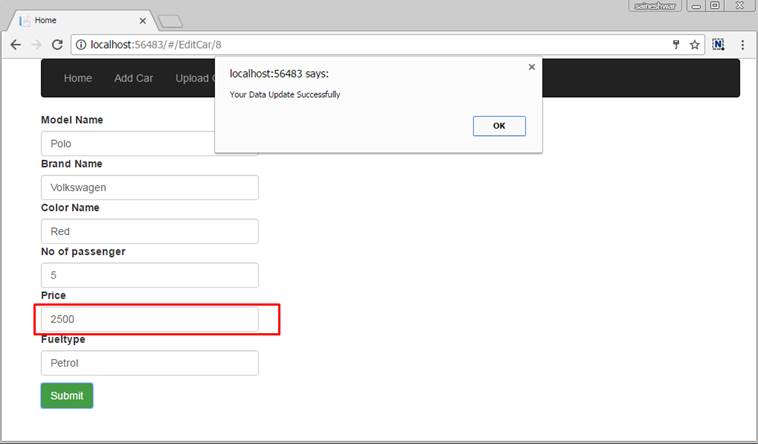
Task: Click the Fueltype label
Action: pos(63,340)
